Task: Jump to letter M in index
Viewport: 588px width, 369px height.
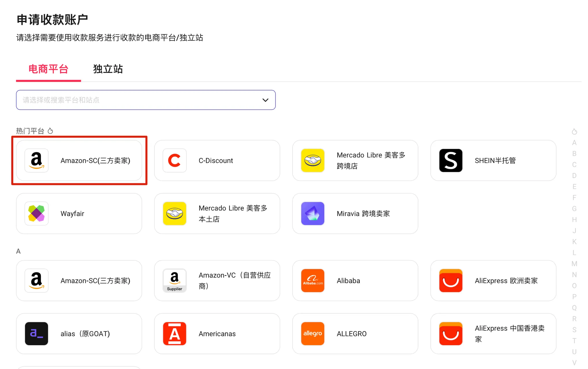Action: (x=574, y=264)
